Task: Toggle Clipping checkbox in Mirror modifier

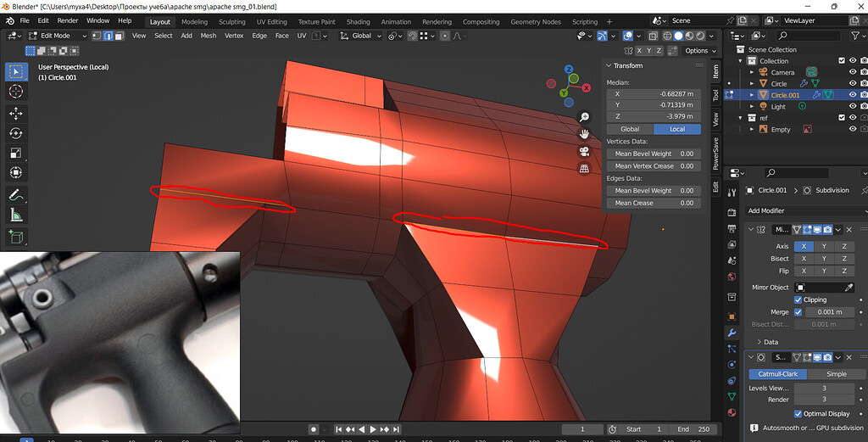Action: pyautogui.click(x=798, y=299)
